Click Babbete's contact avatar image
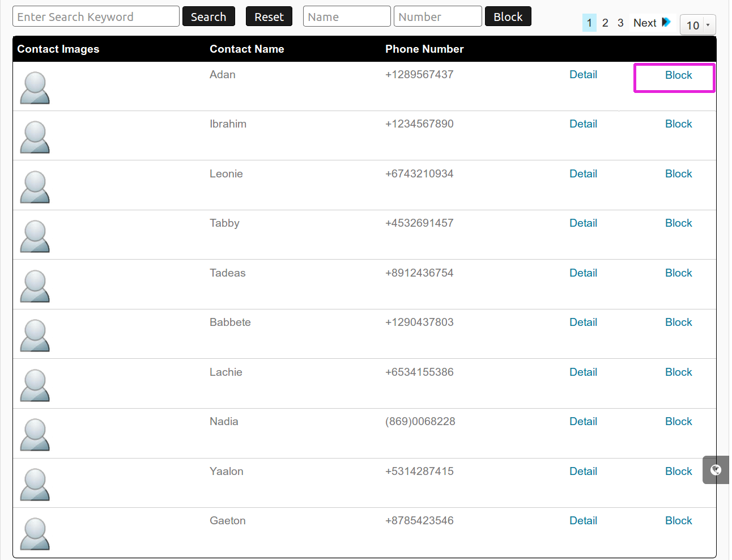 (35, 336)
